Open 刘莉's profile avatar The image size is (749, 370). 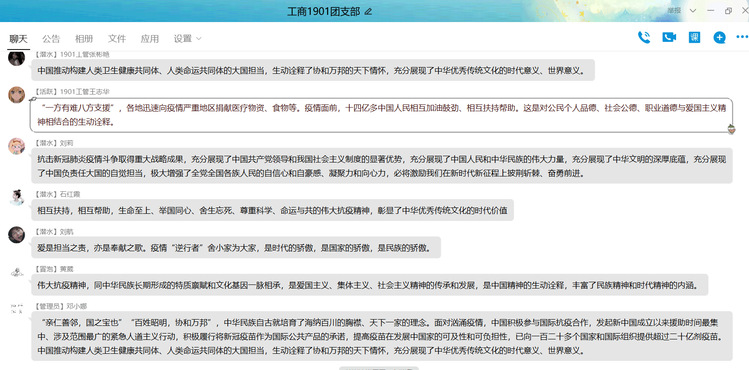17,146
